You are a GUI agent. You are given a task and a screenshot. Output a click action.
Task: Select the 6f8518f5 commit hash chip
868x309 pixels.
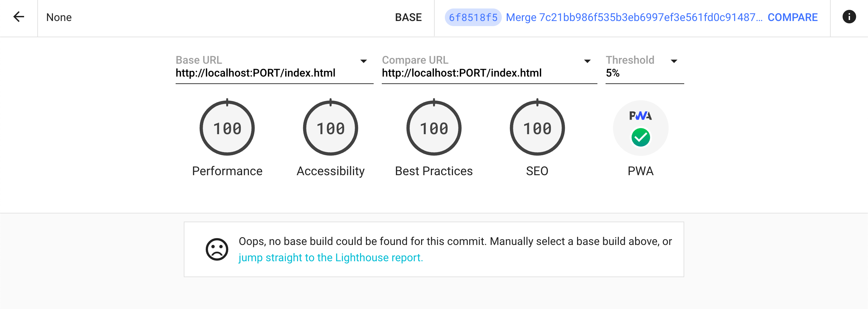[x=474, y=17]
